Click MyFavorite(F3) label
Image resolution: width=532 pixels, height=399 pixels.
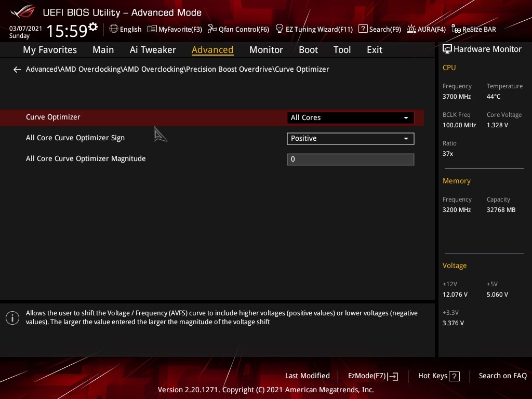[180, 30]
